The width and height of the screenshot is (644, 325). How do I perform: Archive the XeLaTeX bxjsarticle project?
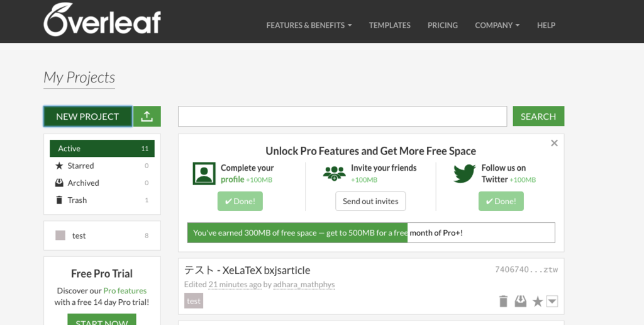tap(520, 301)
